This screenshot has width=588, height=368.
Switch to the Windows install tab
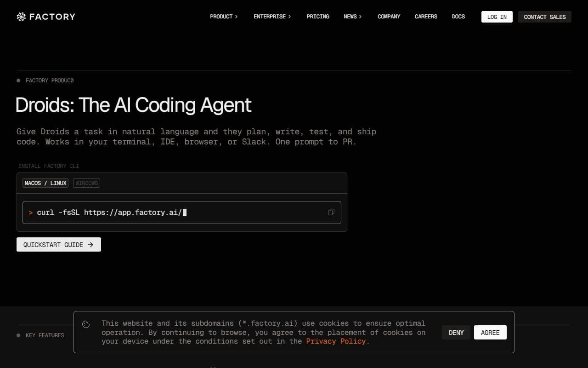click(86, 183)
